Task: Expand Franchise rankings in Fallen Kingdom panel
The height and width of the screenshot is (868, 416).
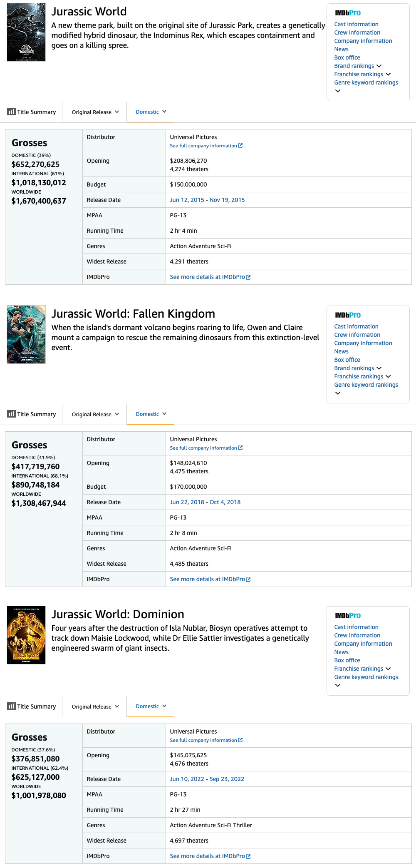Action: 388,376
